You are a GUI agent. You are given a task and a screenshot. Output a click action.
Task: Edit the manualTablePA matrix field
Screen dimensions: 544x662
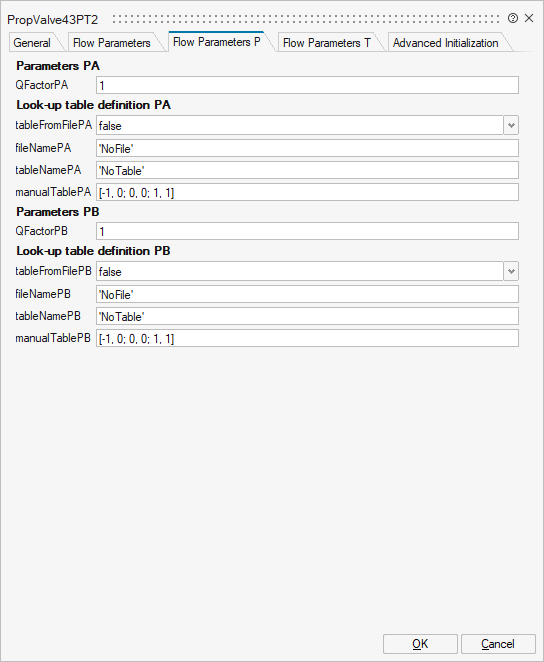point(307,193)
